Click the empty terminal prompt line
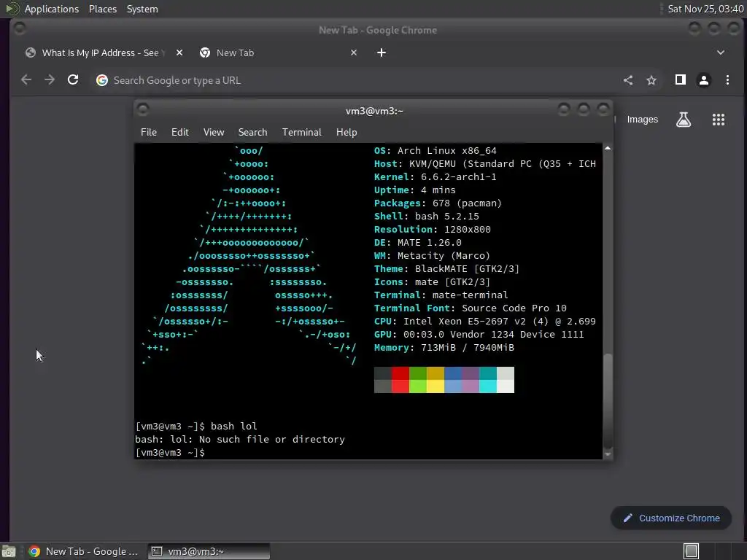The width and height of the screenshot is (747, 560). click(171, 453)
